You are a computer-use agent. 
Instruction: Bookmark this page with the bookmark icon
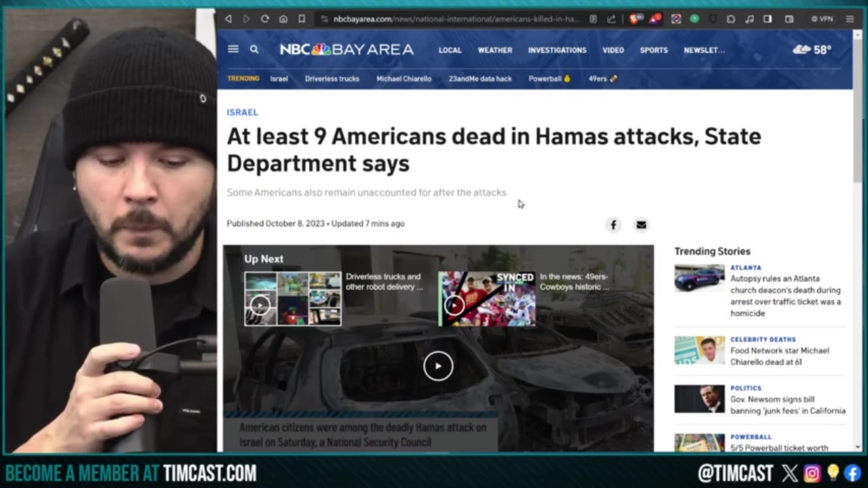(x=302, y=19)
